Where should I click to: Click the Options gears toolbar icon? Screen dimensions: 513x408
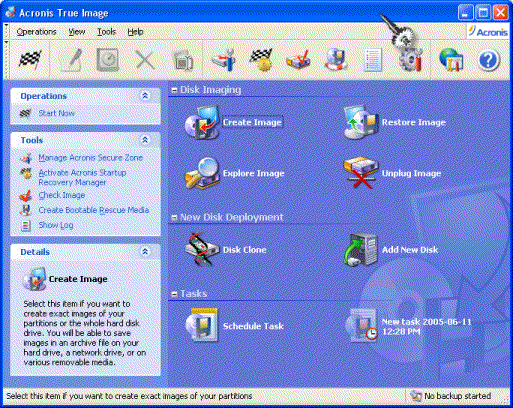(x=411, y=60)
